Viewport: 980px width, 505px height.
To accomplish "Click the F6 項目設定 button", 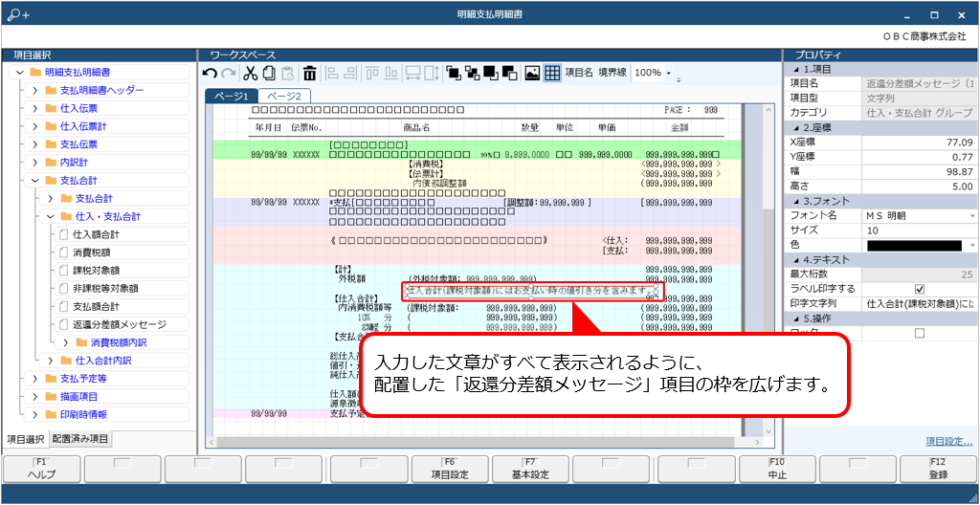I will pyautogui.click(x=450, y=469).
